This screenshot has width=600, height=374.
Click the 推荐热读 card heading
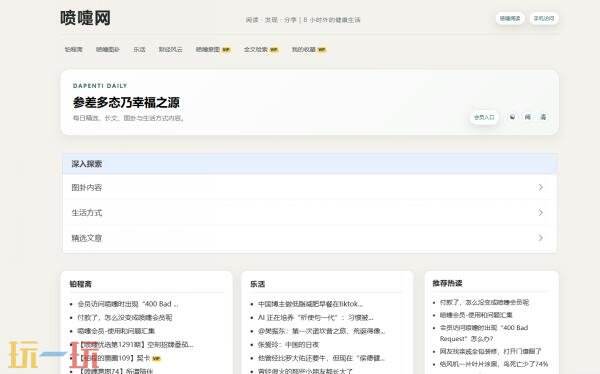[447, 283]
